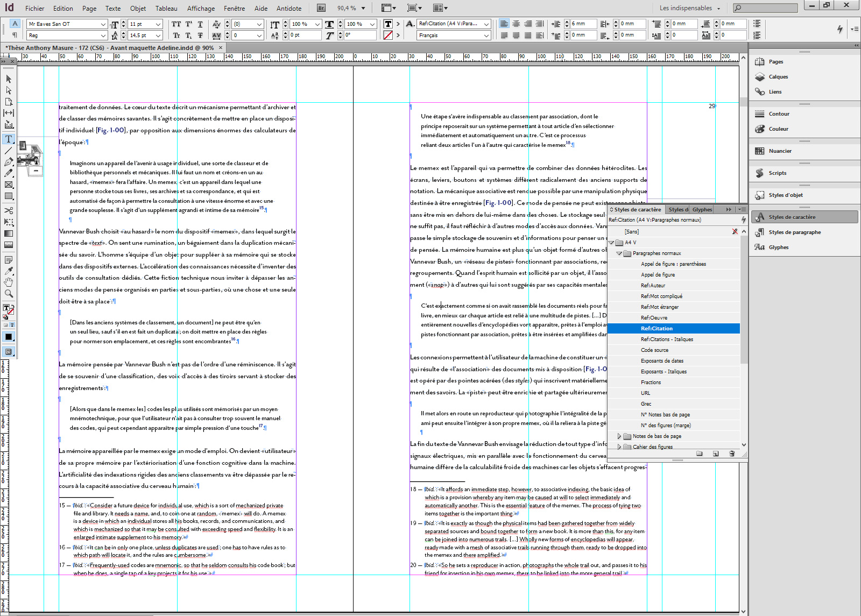Open zoom level dropdown 90,4 %
This screenshot has height=616, width=861.
click(363, 8)
